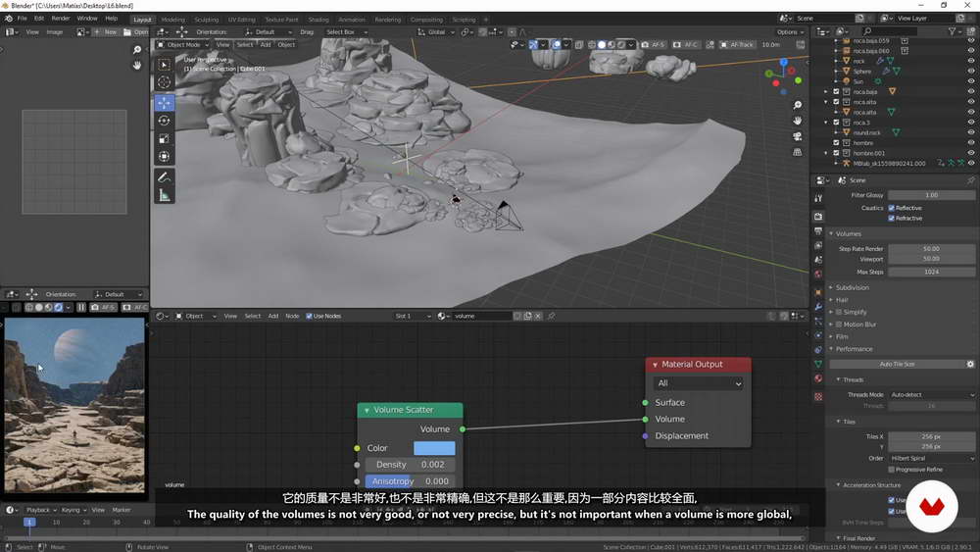Screen dimensions: 980x552
Task: Hide the Sun object with eye icon
Action: [970, 81]
